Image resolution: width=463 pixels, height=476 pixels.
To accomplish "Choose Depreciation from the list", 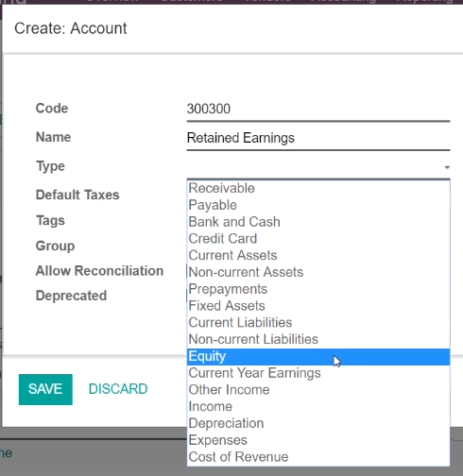I will click(318, 423).
